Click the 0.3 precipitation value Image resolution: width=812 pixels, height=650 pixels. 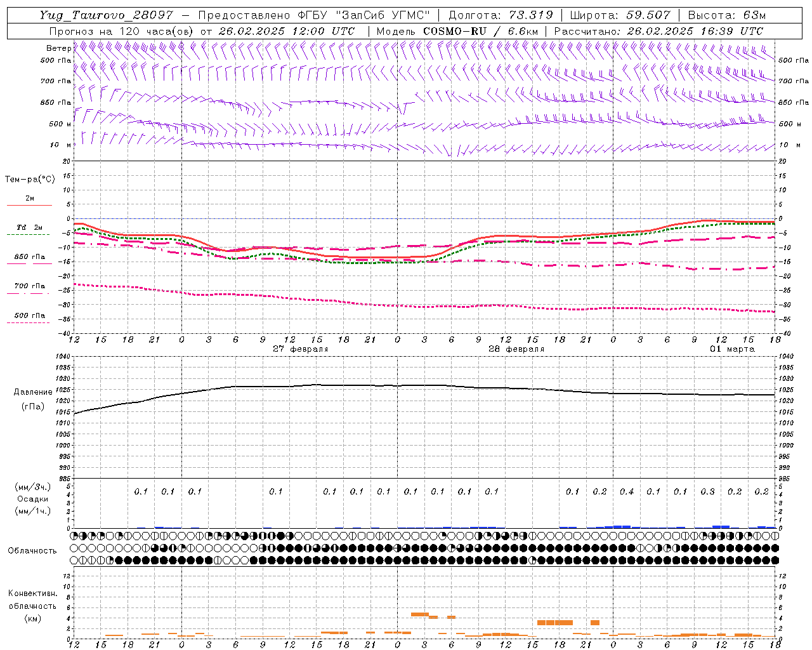707,491
